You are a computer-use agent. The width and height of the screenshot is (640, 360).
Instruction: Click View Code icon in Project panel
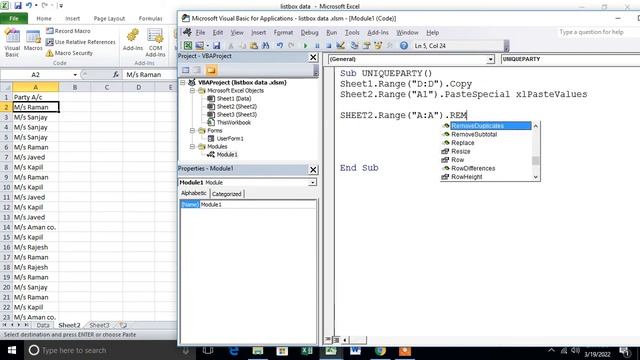pyautogui.click(x=186, y=70)
